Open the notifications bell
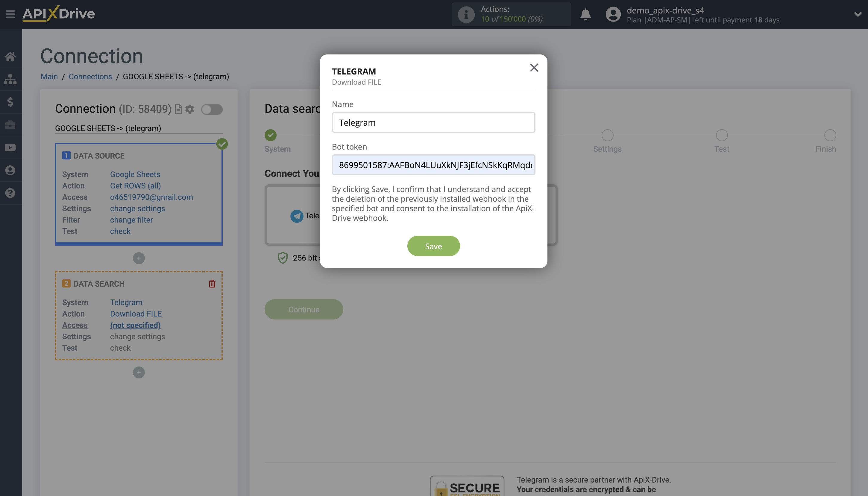This screenshot has height=496, width=868. click(x=585, y=14)
